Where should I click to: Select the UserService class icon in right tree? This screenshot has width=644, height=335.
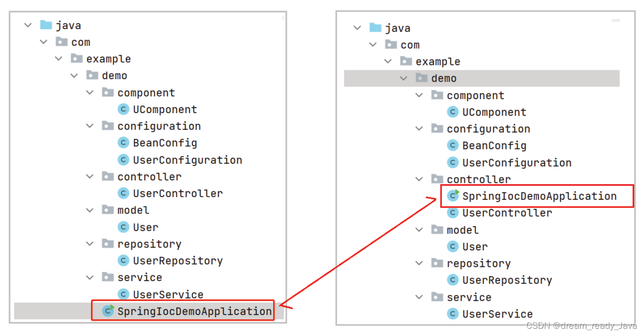[x=452, y=314]
